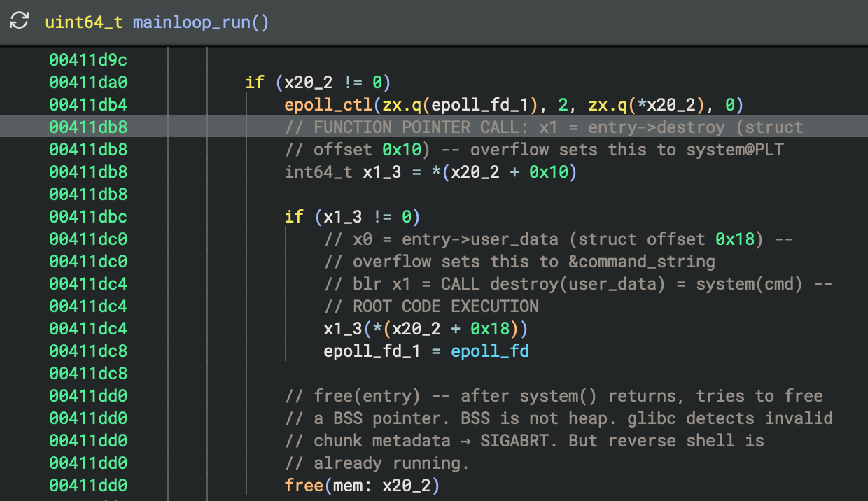Select address 00411db4 beside the epoll_ctl line

pos(88,105)
